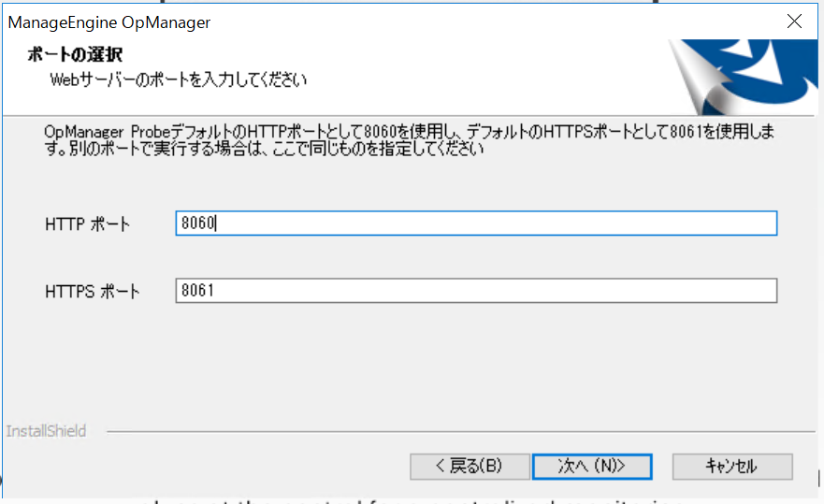Select the ポートの選択 heading text
Viewport: 824px width, 504px height.
point(75,54)
